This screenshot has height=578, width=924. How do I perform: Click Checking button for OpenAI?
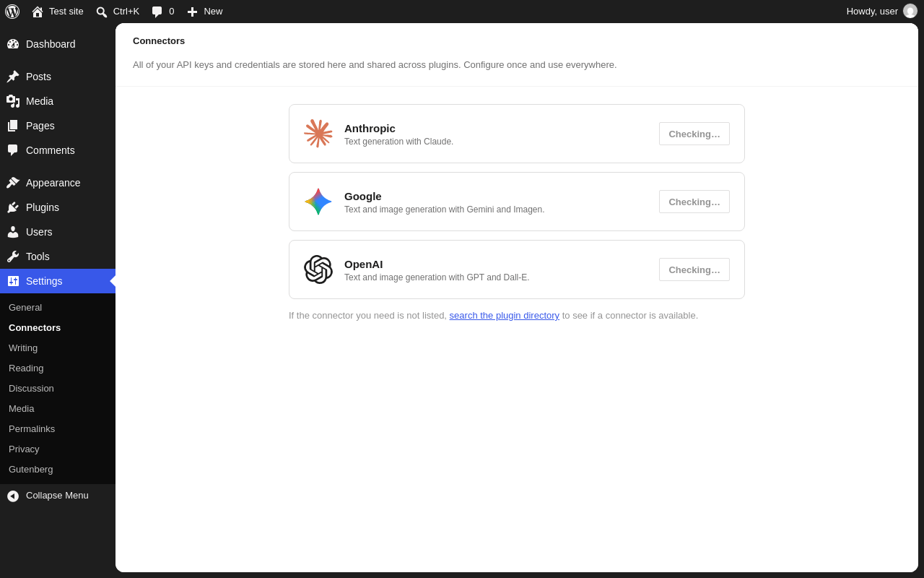(694, 269)
